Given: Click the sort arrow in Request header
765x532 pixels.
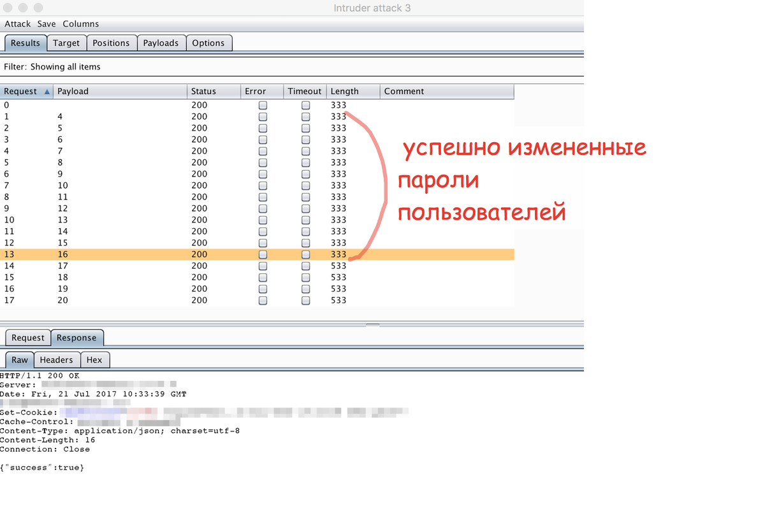Looking at the screenshot, I should click(47, 92).
